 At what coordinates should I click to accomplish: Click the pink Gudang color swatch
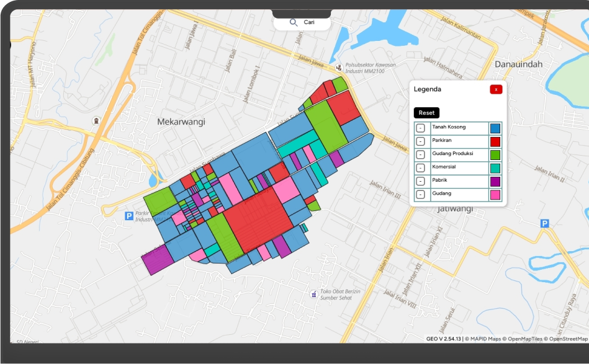coord(495,195)
